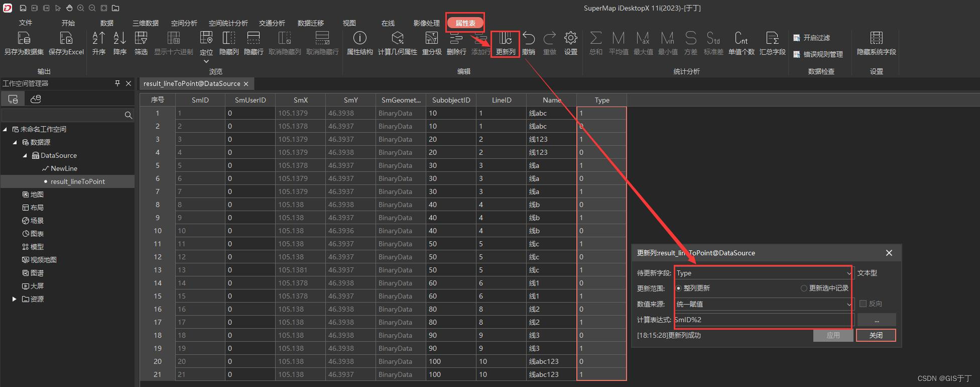Click the workspace manager search box
This screenshot has width=980, height=387.
[62, 115]
